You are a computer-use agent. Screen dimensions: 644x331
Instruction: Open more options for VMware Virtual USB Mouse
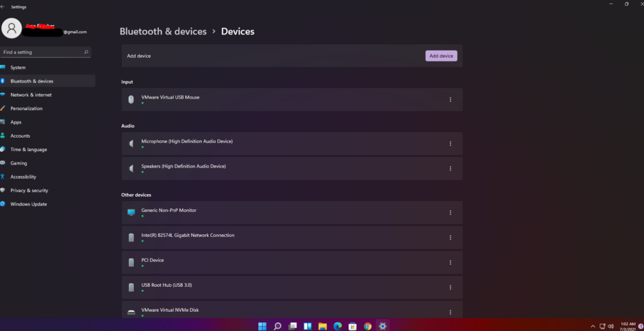click(450, 100)
